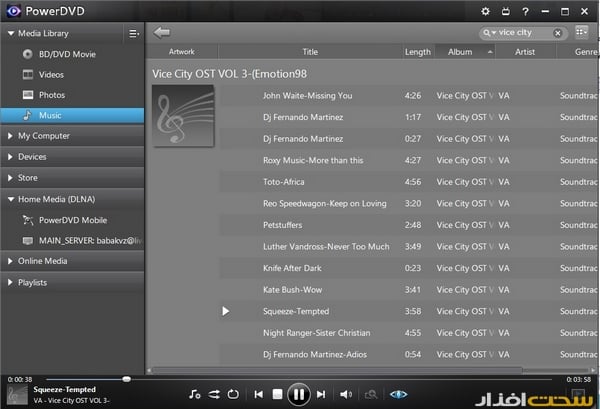
Task: Click the playback progress seek bar
Action: pyautogui.click(x=300, y=379)
